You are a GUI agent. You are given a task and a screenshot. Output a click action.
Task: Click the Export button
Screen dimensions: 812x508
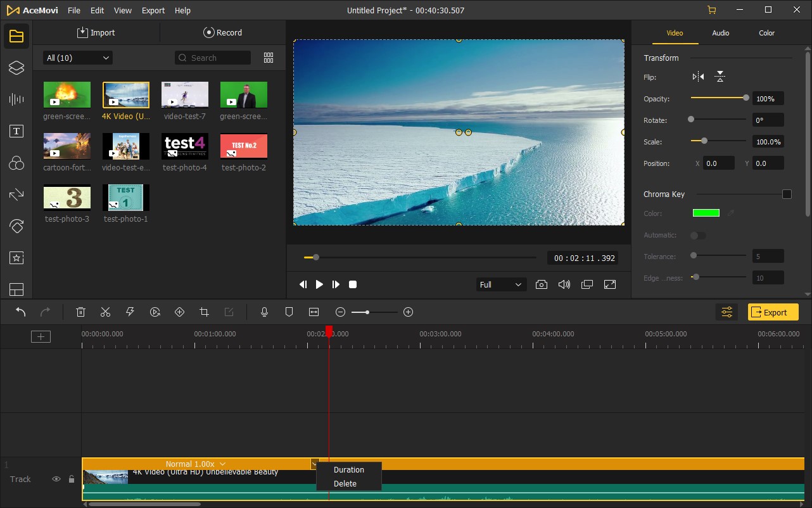pyautogui.click(x=773, y=312)
